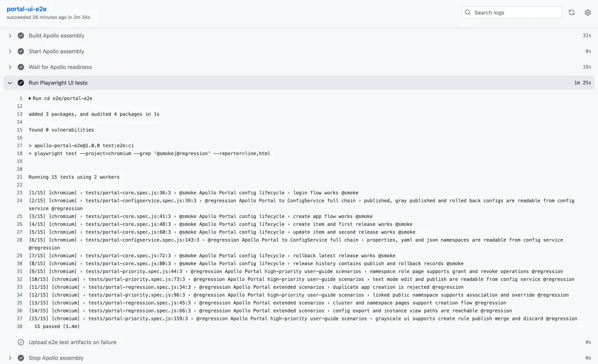Click the '15 passed (1.4m)' result line

(57, 326)
